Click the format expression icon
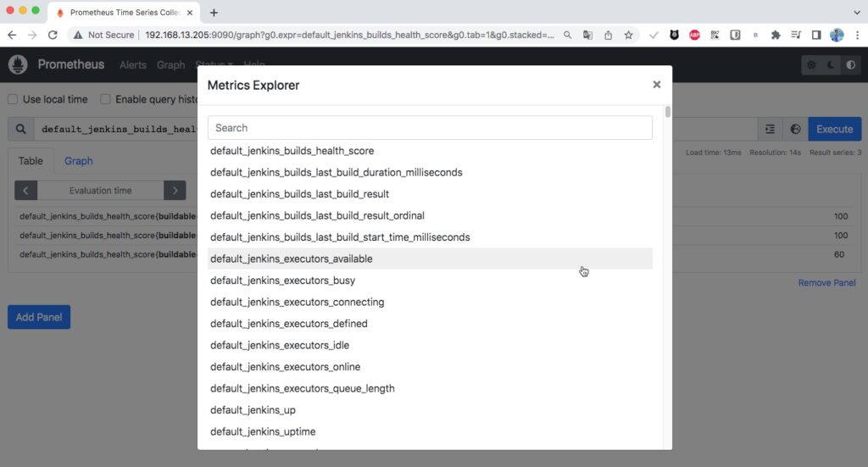The height and width of the screenshot is (467, 868). click(770, 129)
